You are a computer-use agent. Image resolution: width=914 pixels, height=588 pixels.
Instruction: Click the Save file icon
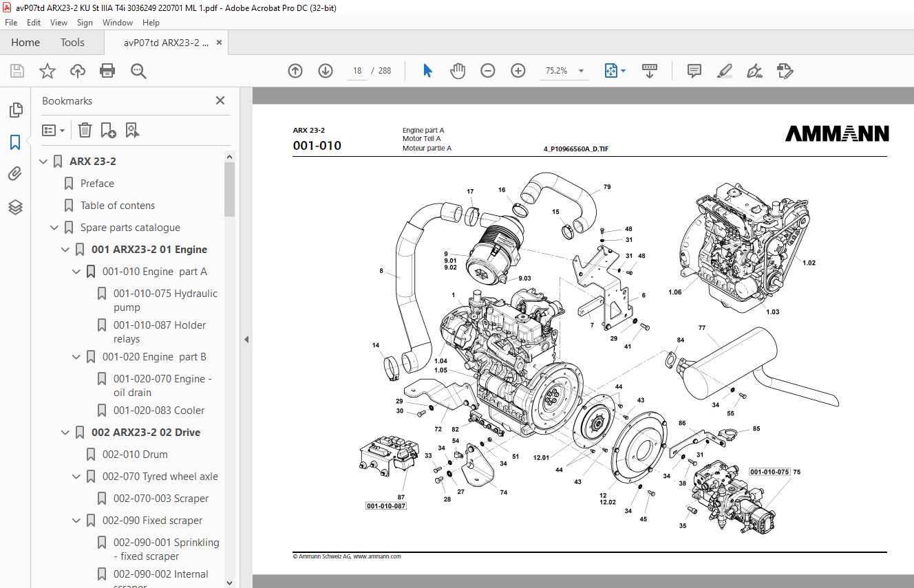click(17, 71)
